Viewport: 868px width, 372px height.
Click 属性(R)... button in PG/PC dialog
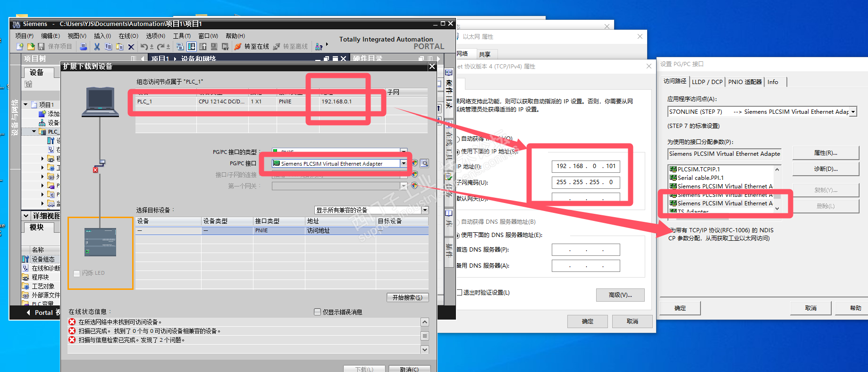point(826,153)
